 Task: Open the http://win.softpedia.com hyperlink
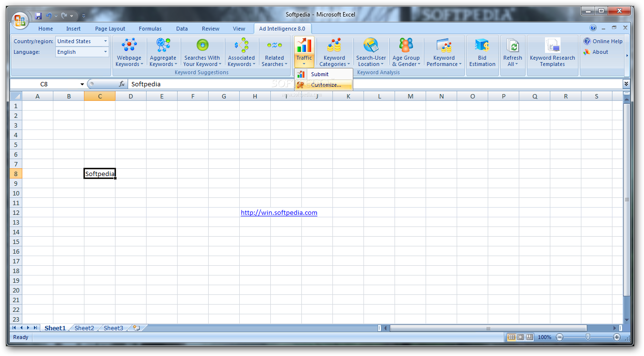click(x=279, y=212)
